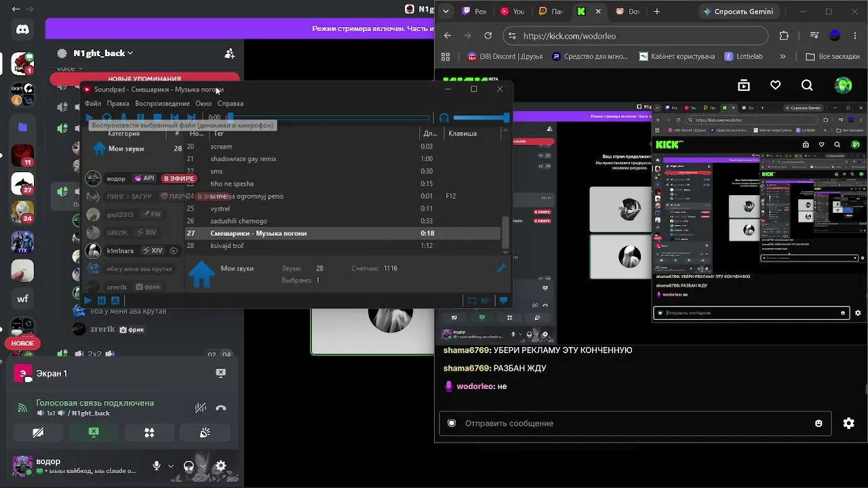868x488 pixels.
Task: Toggle the loop icon in Soundpad
Action: pyautogui.click(x=472, y=300)
